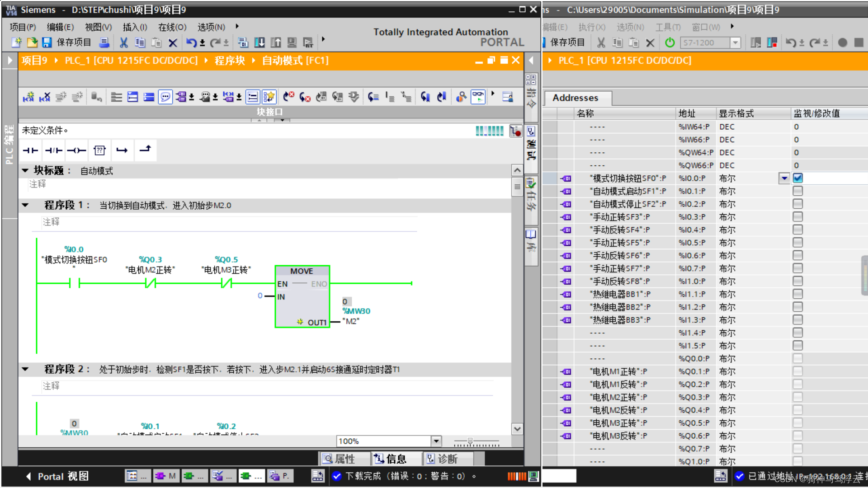Click the Undo arrow in TIA toolbar
The image size is (868, 488).
click(191, 42)
